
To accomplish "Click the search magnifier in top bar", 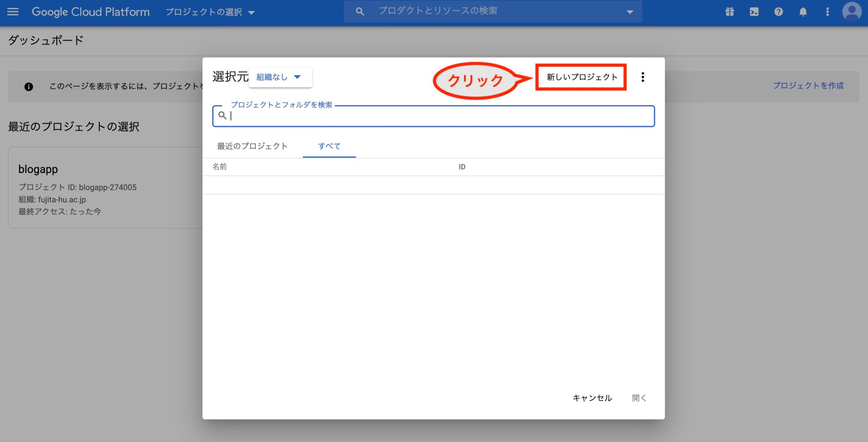I will coord(360,12).
